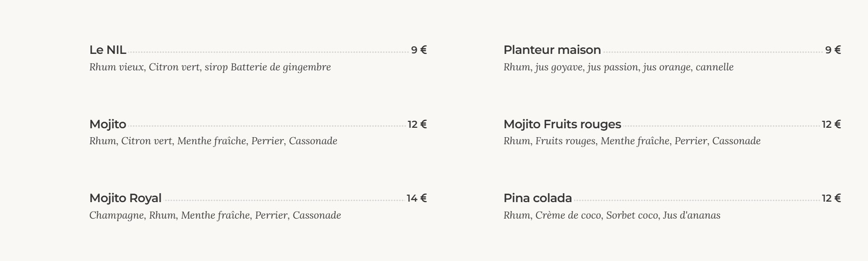Select the Mojito ingredients with Citron vert
Viewport: 868px width, 261px height.
[214, 141]
